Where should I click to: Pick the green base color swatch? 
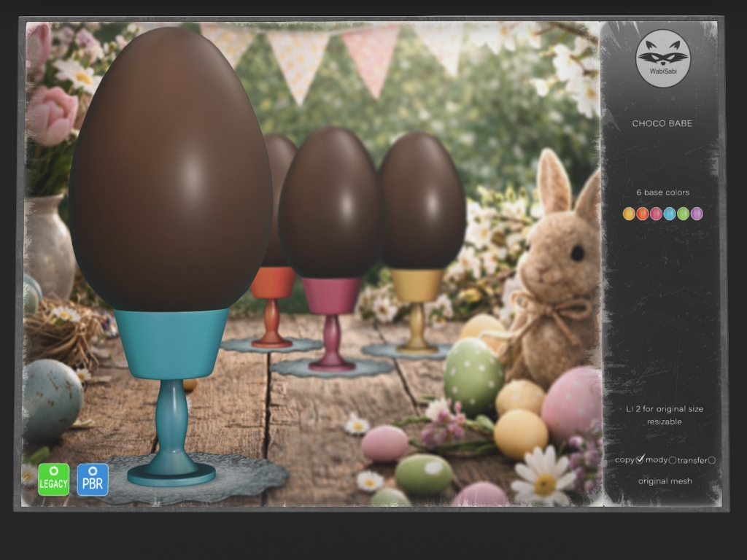[683, 214]
